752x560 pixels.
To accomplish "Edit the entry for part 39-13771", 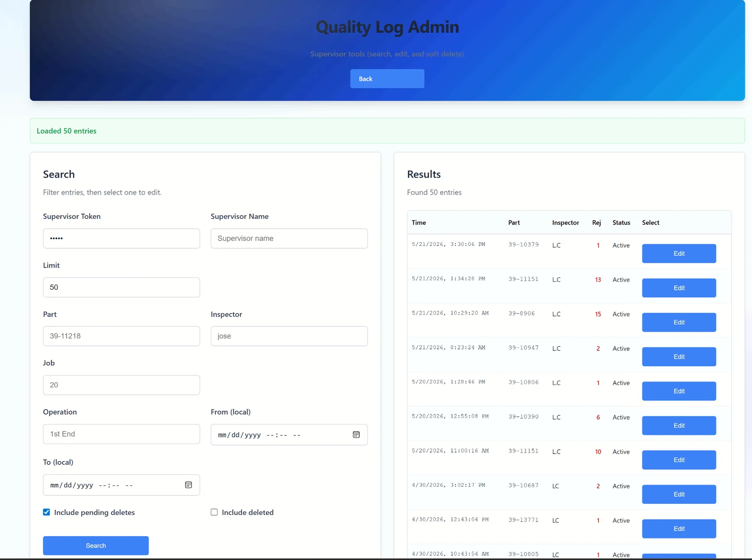I will [x=679, y=529].
